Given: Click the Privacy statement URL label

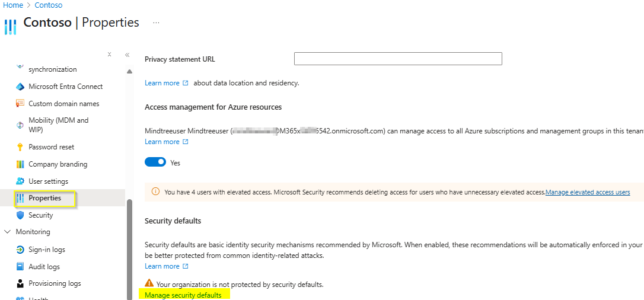Looking at the screenshot, I should [180, 59].
